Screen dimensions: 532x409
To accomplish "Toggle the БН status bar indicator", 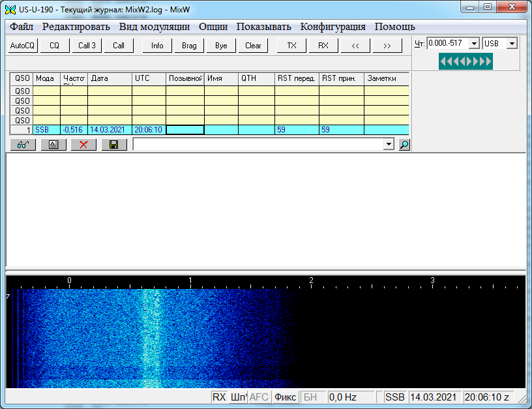I will click(x=312, y=397).
